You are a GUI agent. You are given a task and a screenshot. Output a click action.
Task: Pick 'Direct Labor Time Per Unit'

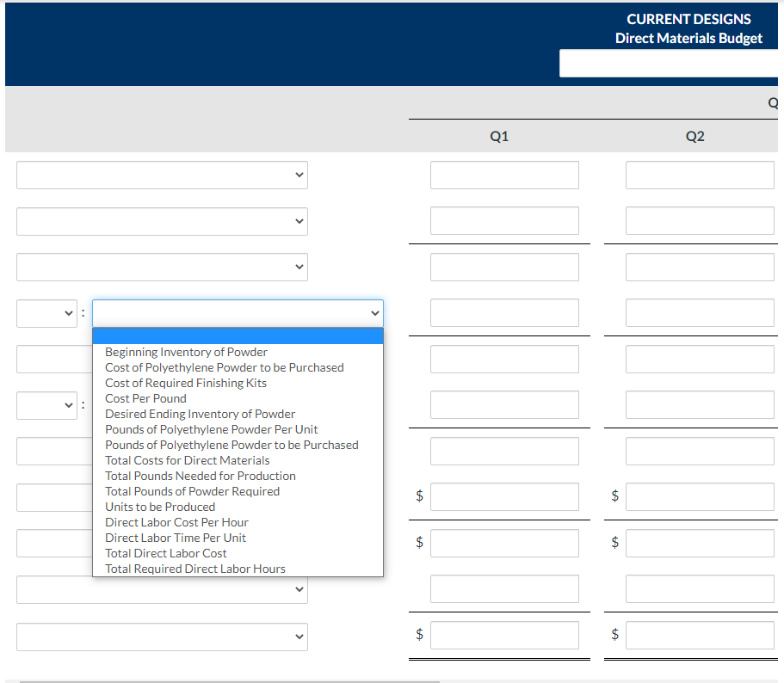[x=238, y=538]
